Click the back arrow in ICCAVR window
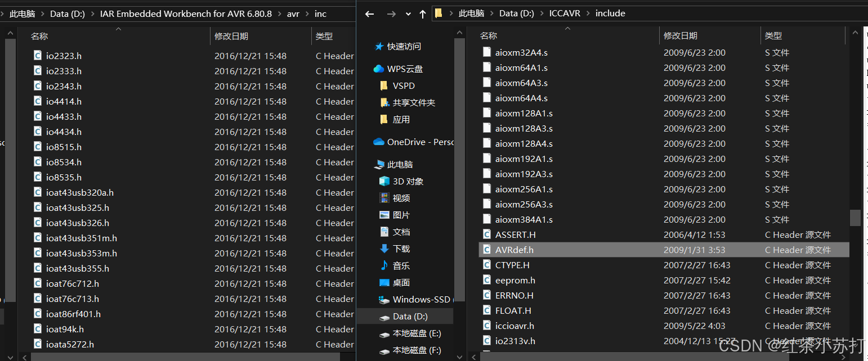The image size is (868, 361). (370, 14)
